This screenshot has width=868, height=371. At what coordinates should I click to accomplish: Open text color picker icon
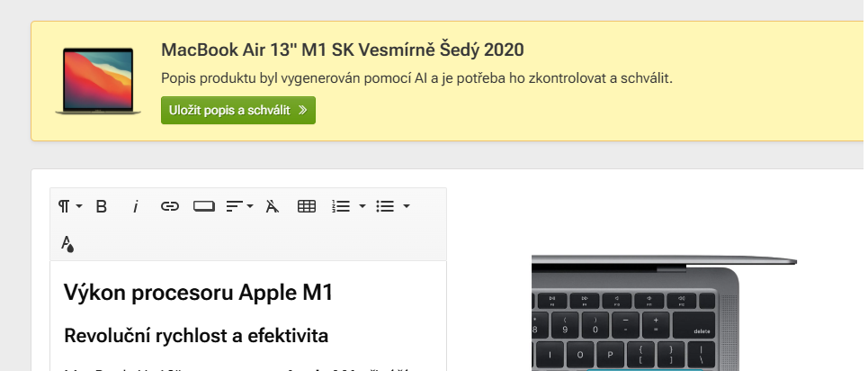67,242
